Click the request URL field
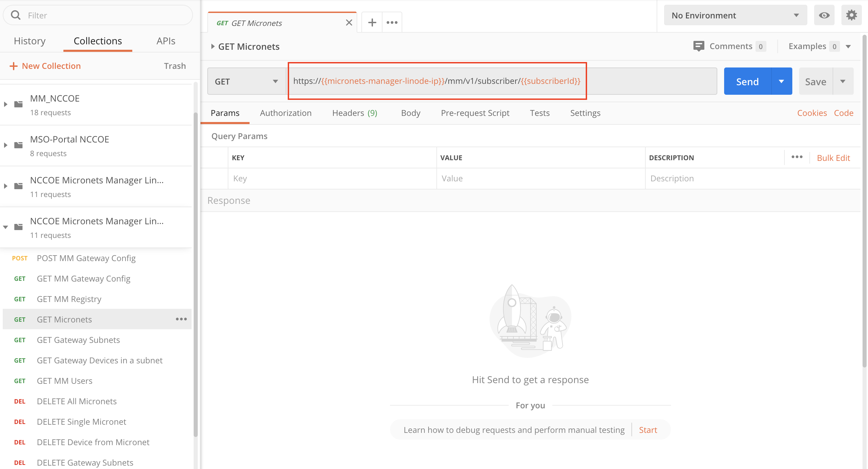Screen dimensions: 868x469 tap(501, 81)
